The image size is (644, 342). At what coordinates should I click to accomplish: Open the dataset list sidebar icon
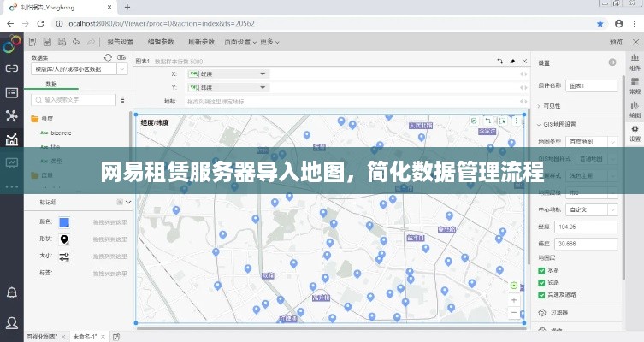click(x=11, y=93)
